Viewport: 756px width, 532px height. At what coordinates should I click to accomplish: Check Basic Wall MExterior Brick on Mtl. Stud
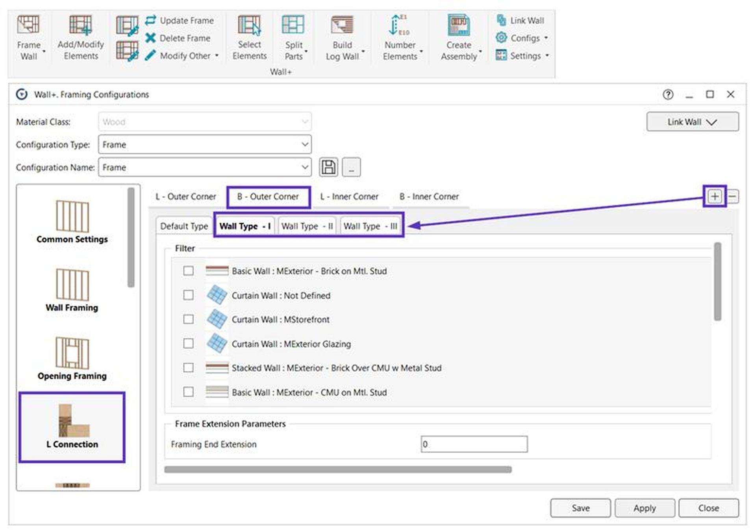pos(189,271)
